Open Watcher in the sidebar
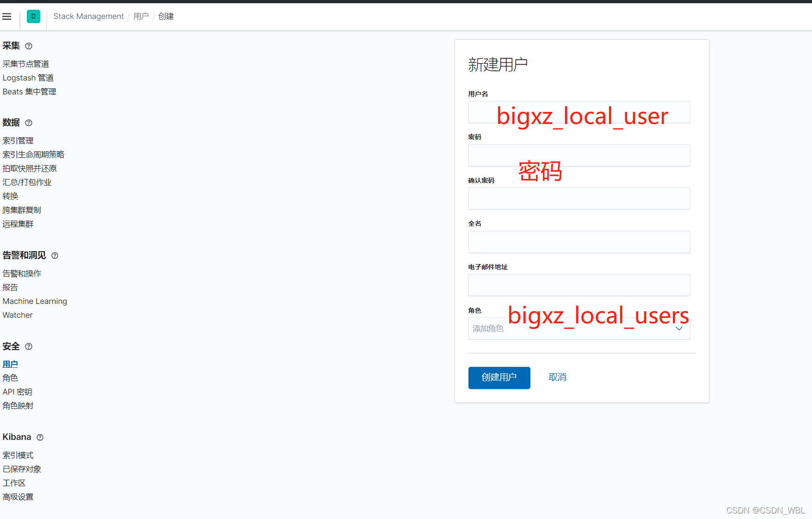Image resolution: width=812 pixels, height=519 pixels. coord(18,315)
